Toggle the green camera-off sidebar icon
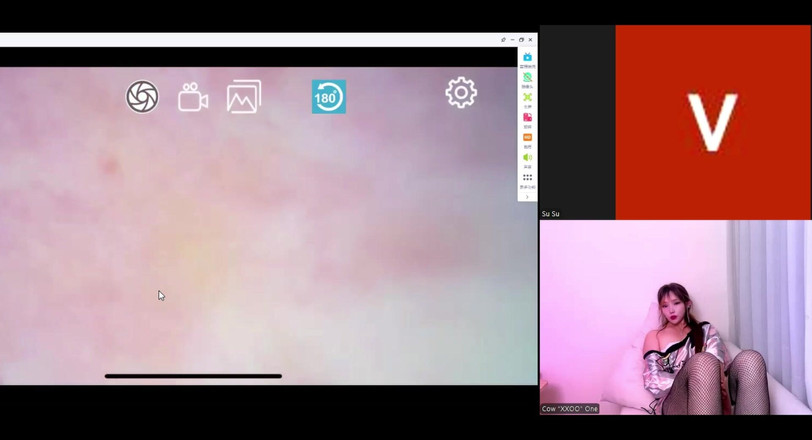Viewport: 812px width, 440px height. pos(527,78)
